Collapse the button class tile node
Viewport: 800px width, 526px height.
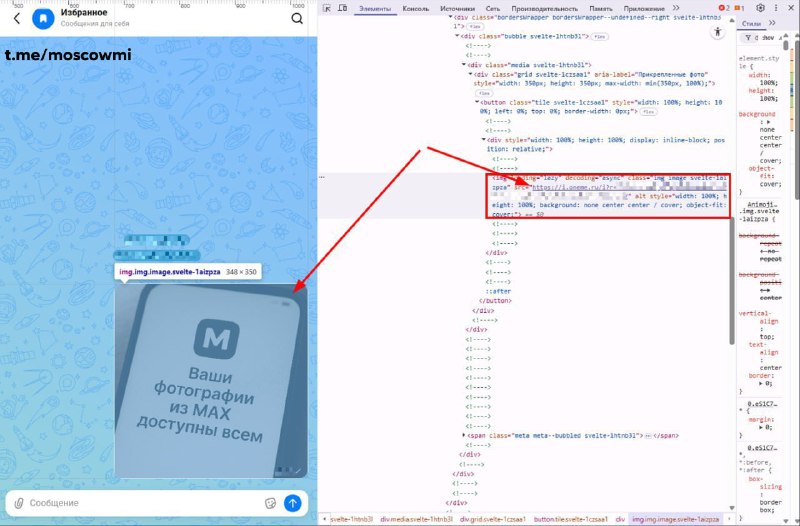tap(477, 101)
